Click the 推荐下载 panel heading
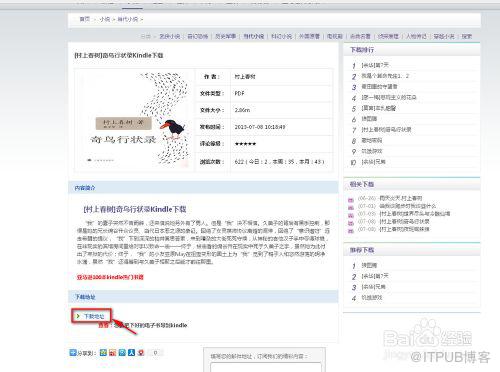The image size is (500, 372). (362, 250)
